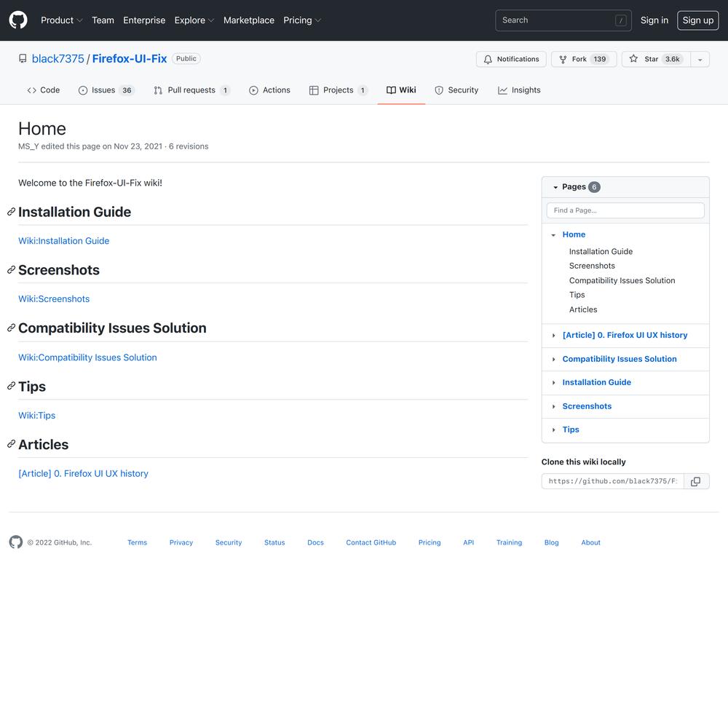
Task: Focus the Find a Page field
Action: [x=625, y=210]
